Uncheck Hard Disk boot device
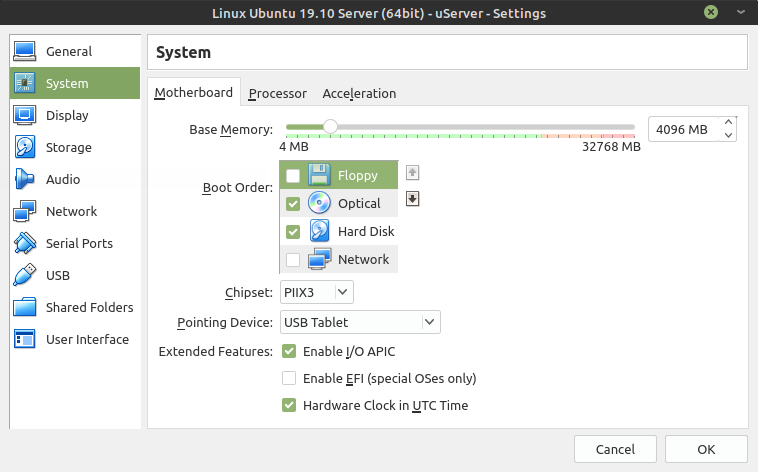 tap(293, 232)
